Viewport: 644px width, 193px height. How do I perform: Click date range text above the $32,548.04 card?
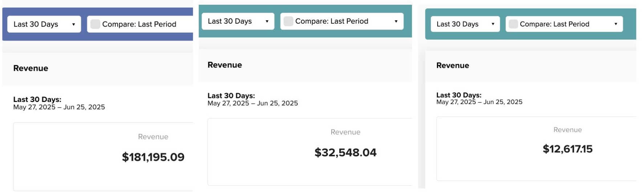[252, 103]
